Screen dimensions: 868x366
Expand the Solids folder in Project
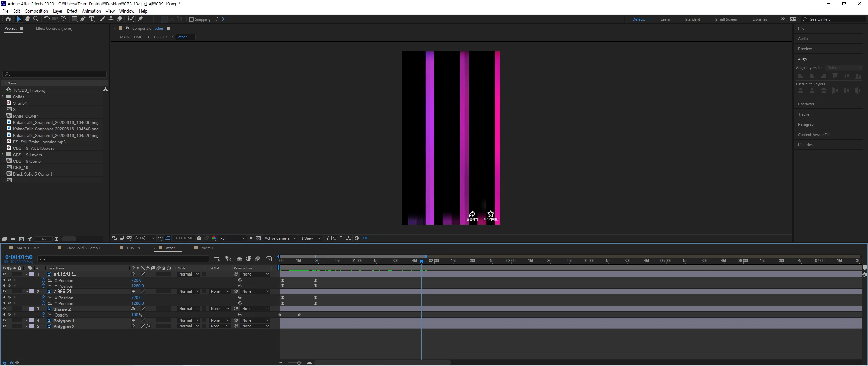[3, 97]
